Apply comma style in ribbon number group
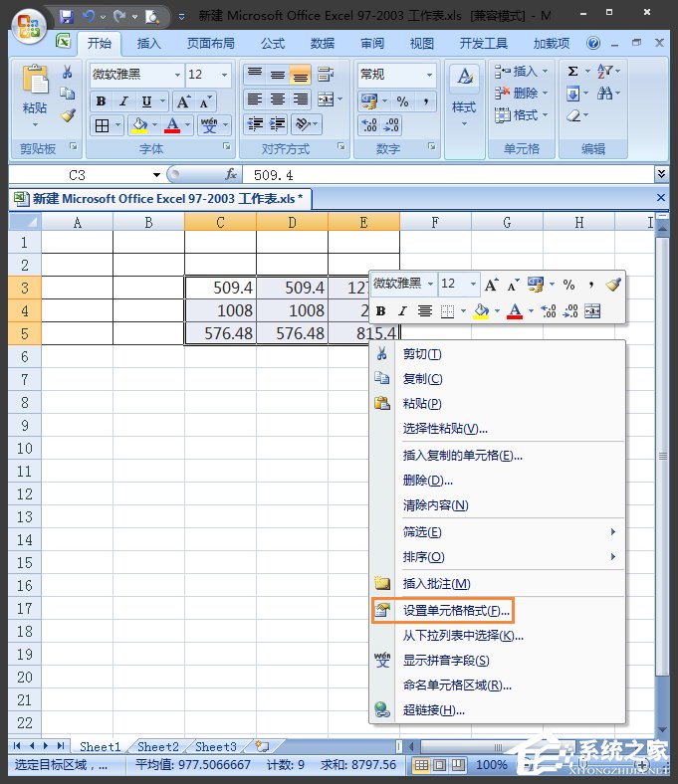 point(426,101)
